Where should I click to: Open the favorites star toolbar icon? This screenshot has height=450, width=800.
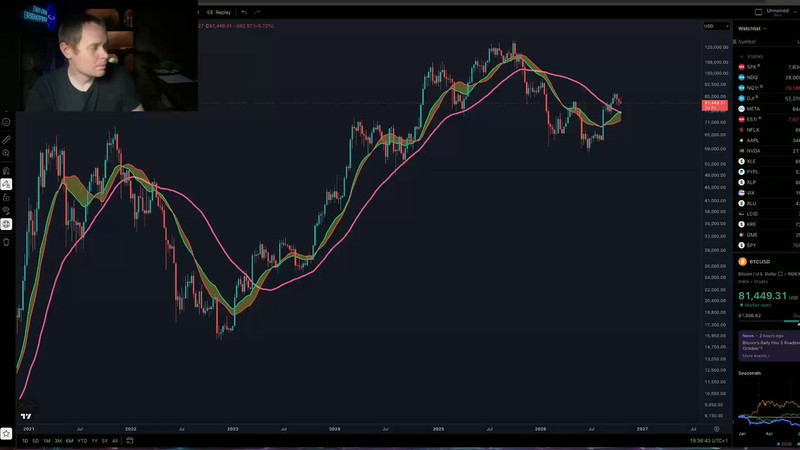6,434
